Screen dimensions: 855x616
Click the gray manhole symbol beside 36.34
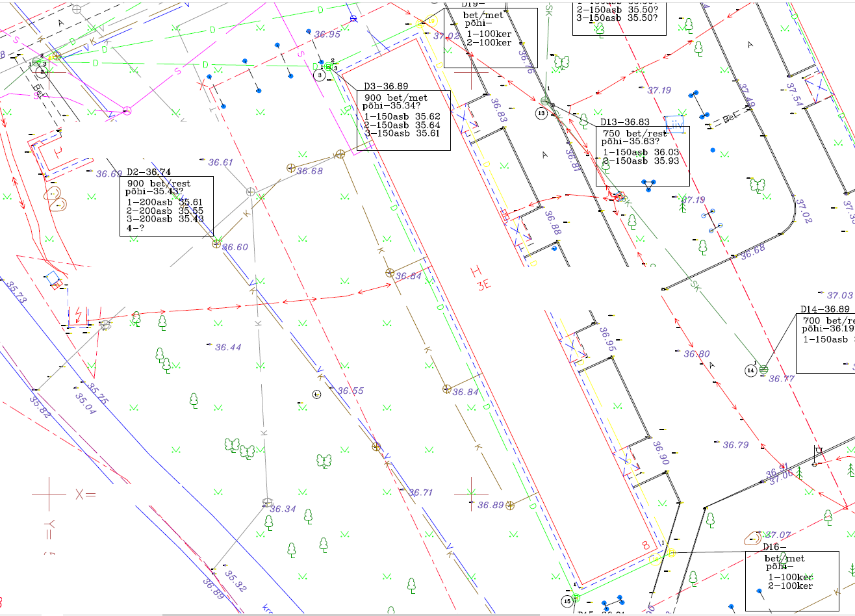266,502
